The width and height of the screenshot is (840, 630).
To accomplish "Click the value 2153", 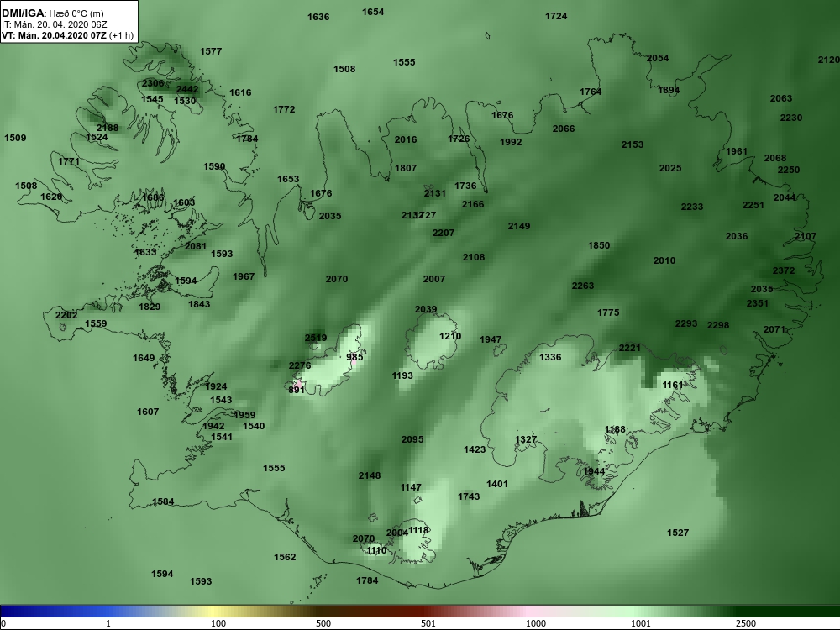I will pyautogui.click(x=633, y=144).
